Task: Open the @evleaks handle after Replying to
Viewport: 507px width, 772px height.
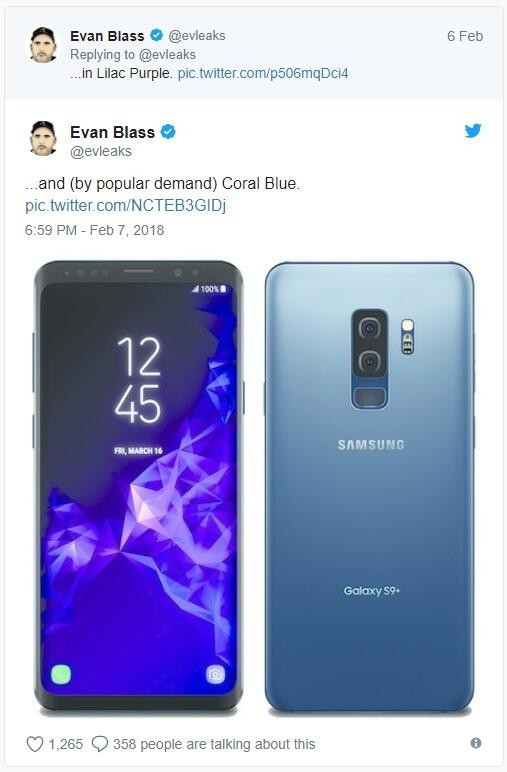Action: click(x=167, y=55)
